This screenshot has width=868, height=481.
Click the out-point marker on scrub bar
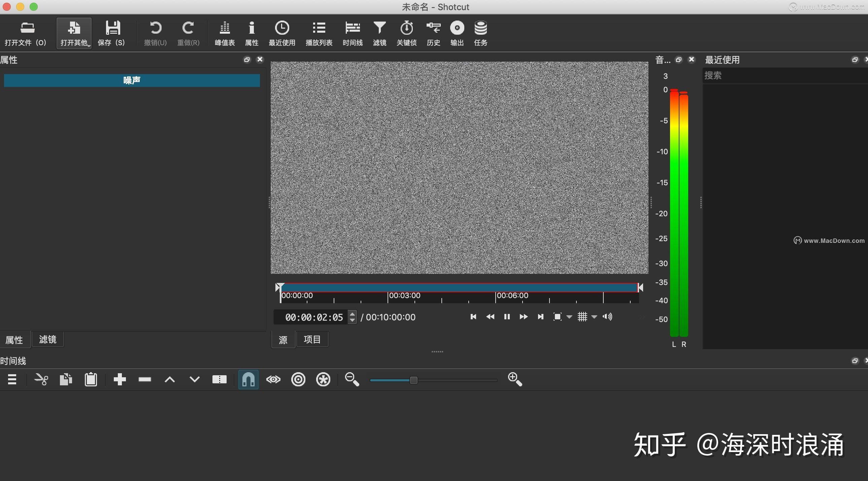(x=640, y=287)
